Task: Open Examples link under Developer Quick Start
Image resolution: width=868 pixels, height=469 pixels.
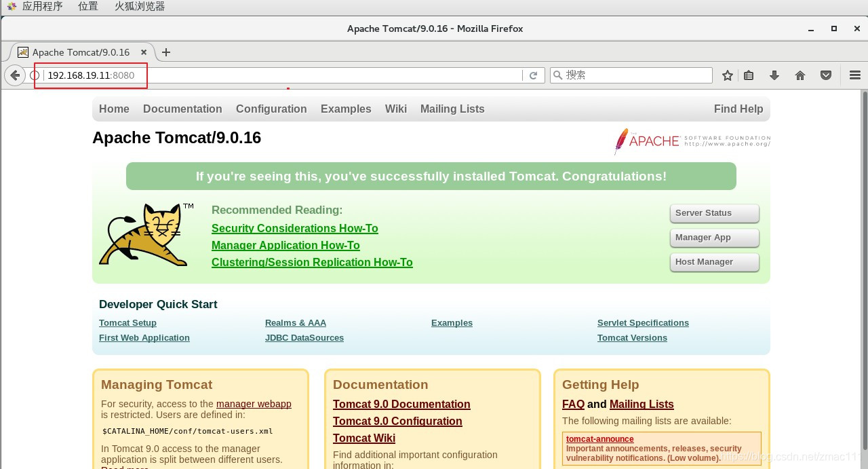Action: click(x=452, y=323)
